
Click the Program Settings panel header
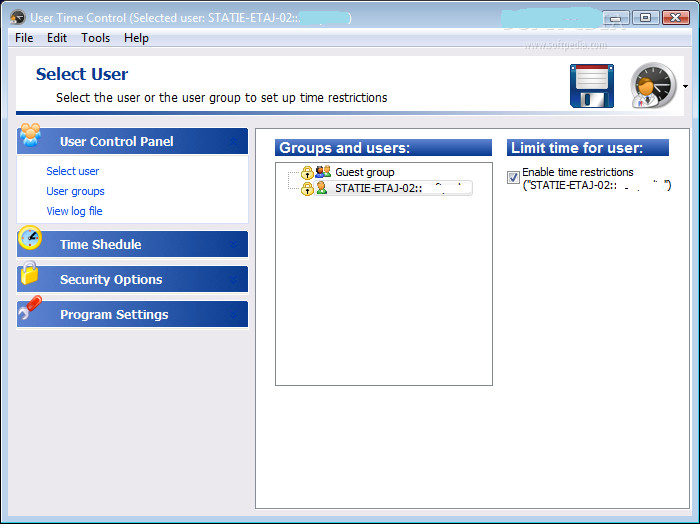coord(132,315)
